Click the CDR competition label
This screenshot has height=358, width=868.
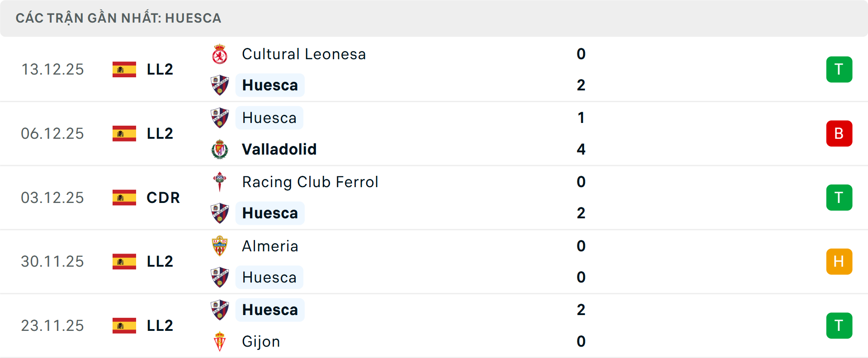[163, 198]
